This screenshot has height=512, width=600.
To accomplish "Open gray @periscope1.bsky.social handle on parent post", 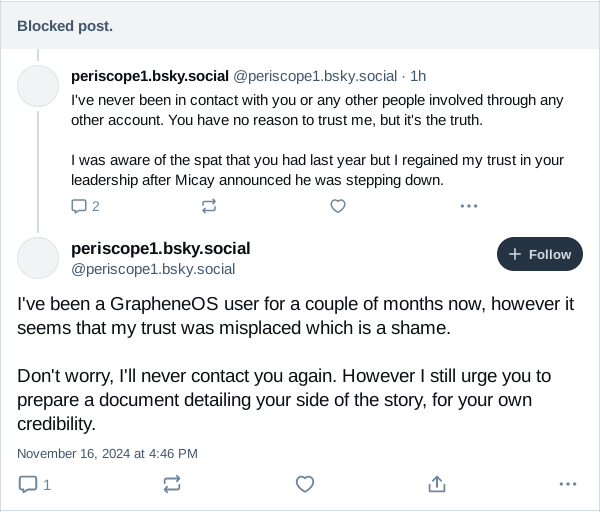I will tap(315, 76).
